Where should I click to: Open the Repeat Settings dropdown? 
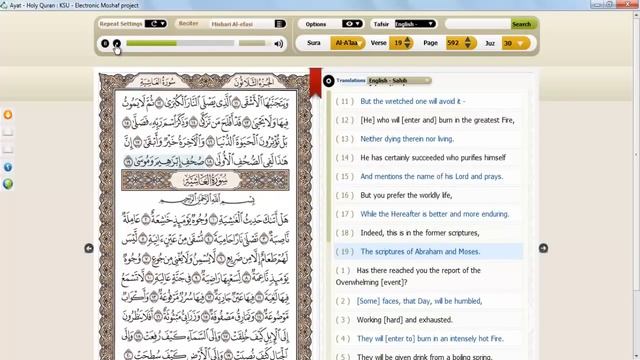(156, 24)
